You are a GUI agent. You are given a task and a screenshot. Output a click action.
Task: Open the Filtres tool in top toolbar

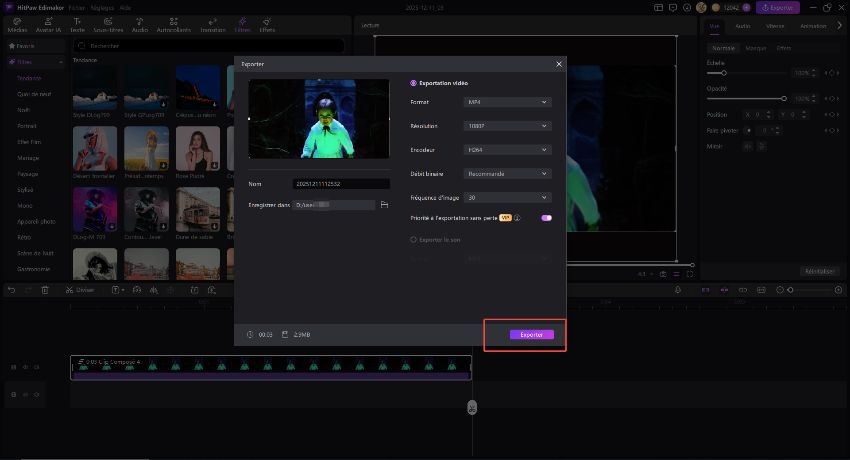coord(242,25)
